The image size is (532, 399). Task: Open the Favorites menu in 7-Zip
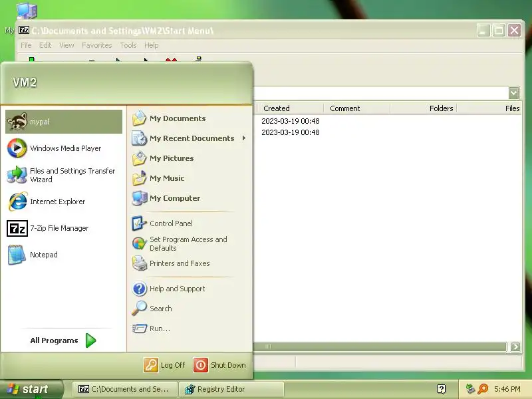(x=96, y=45)
